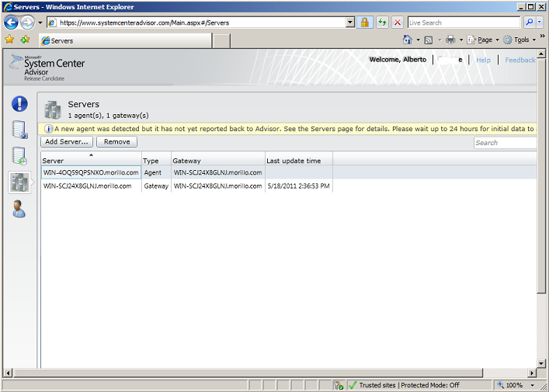Screen dimensions: 549x392
Task: Click the browser Back arrow button
Action: (x=11, y=23)
